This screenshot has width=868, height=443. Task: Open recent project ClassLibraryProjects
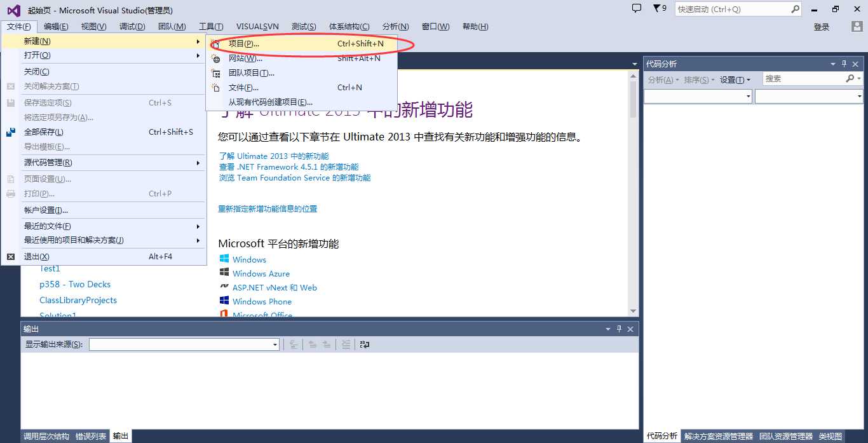pos(78,300)
